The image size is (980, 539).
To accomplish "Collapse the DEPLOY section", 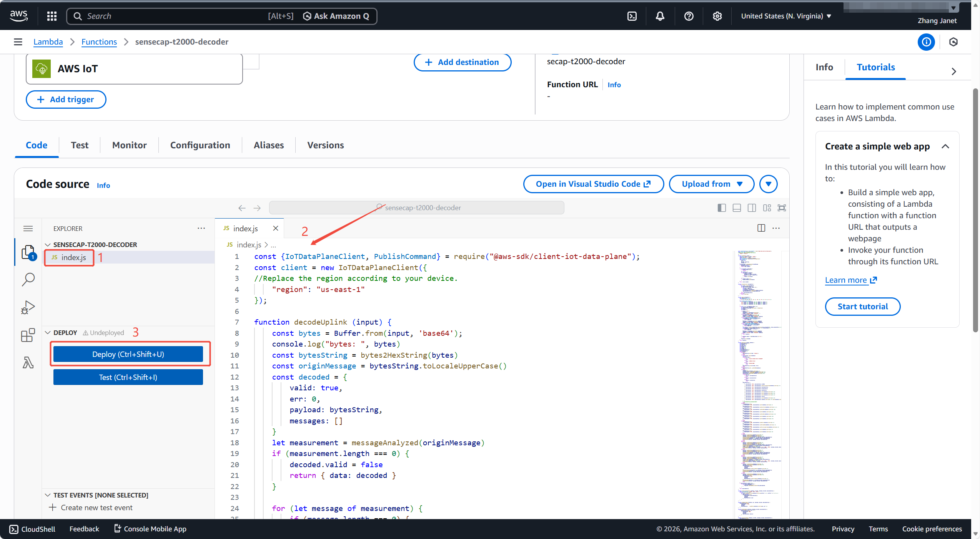I will click(48, 333).
